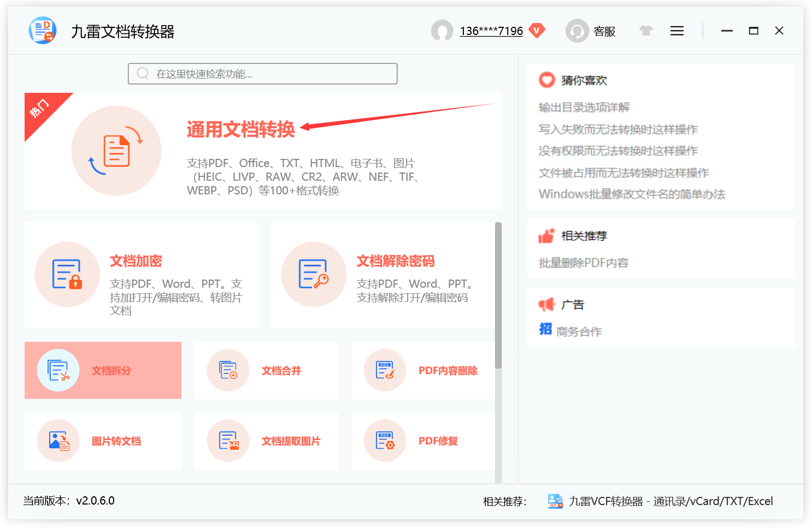812x528 pixels.
Task: Open the PDF内容删除 icon
Action: tap(385, 370)
